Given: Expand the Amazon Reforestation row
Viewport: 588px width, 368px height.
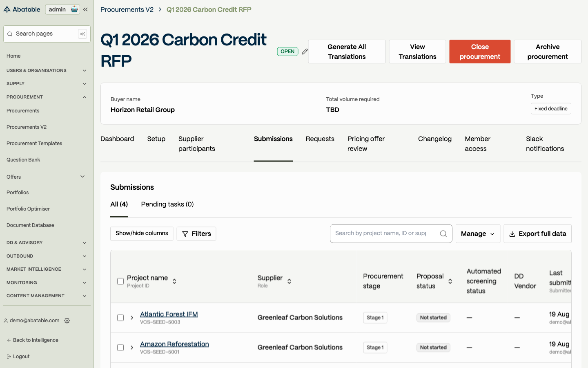Looking at the screenshot, I should point(132,348).
